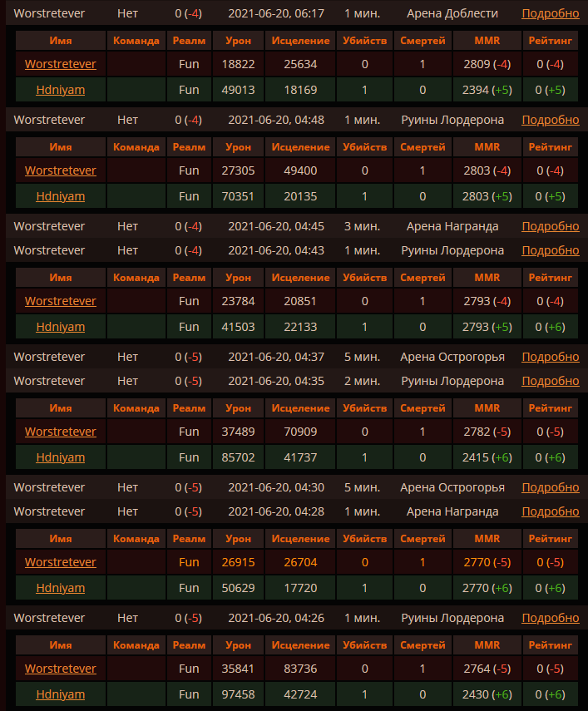Click the damage value 70351
Image resolution: width=588 pixels, height=711 pixels.
[238, 197]
